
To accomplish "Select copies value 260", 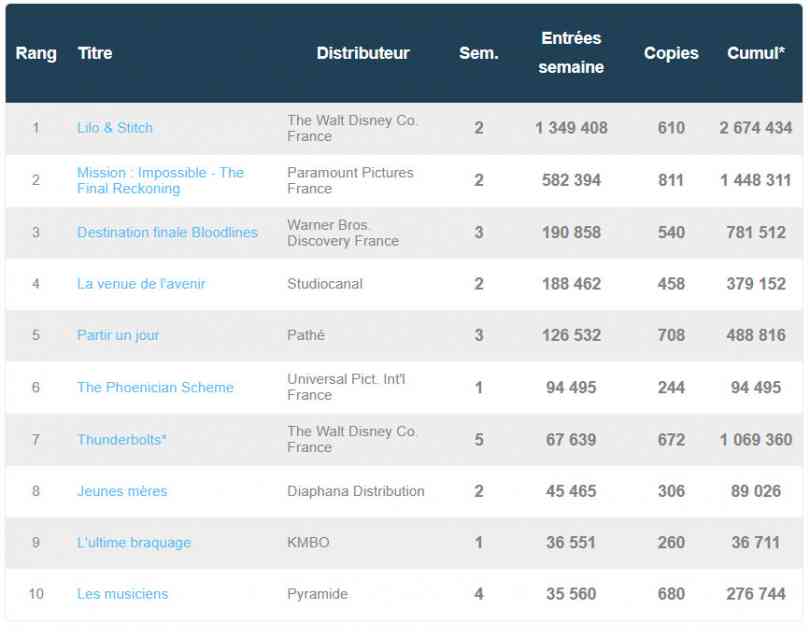I will click(671, 542).
